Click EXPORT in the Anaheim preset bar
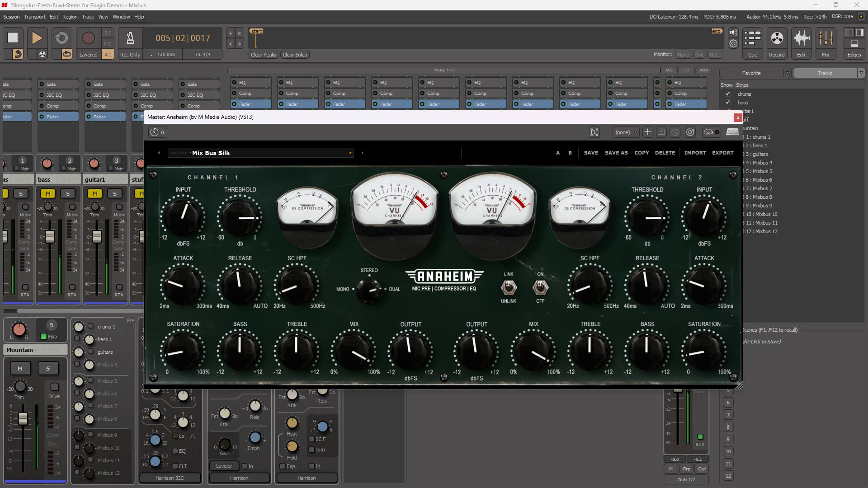 click(723, 153)
